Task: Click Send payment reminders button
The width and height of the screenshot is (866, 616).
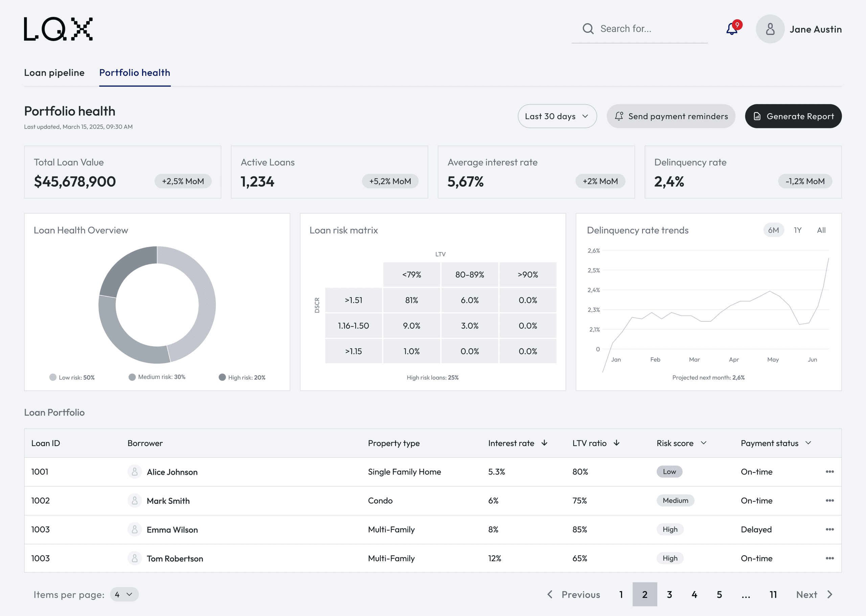Action: (671, 116)
